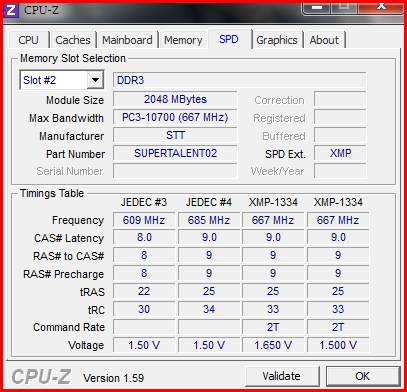407x392 pixels.
Task: Click the 8.0 CAS# Latency cell
Action: [x=144, y=238]
